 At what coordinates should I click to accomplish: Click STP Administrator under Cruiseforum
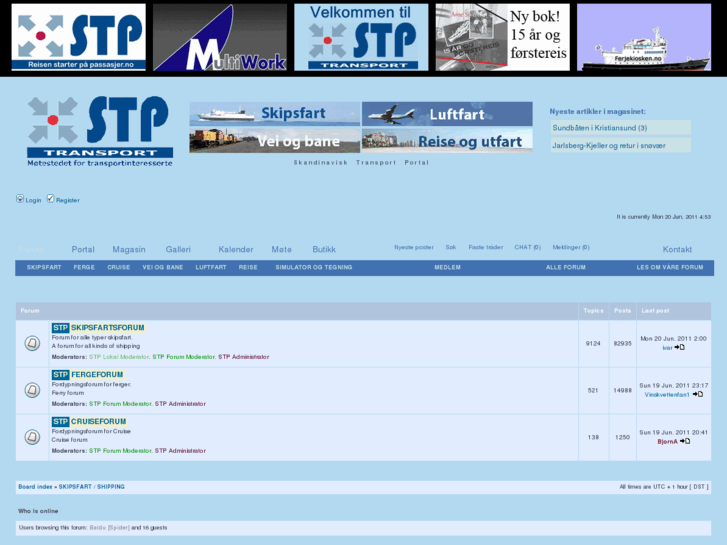[x=180, y=450]
